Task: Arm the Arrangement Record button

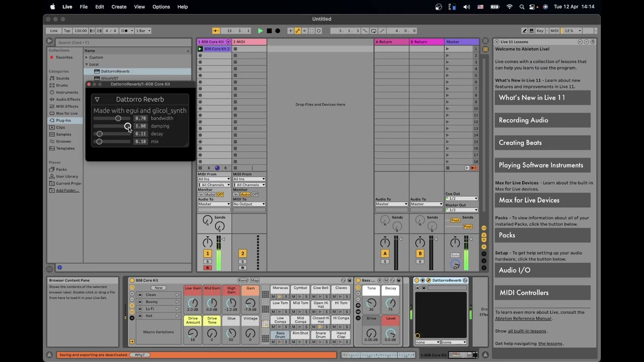Action: 278,31
